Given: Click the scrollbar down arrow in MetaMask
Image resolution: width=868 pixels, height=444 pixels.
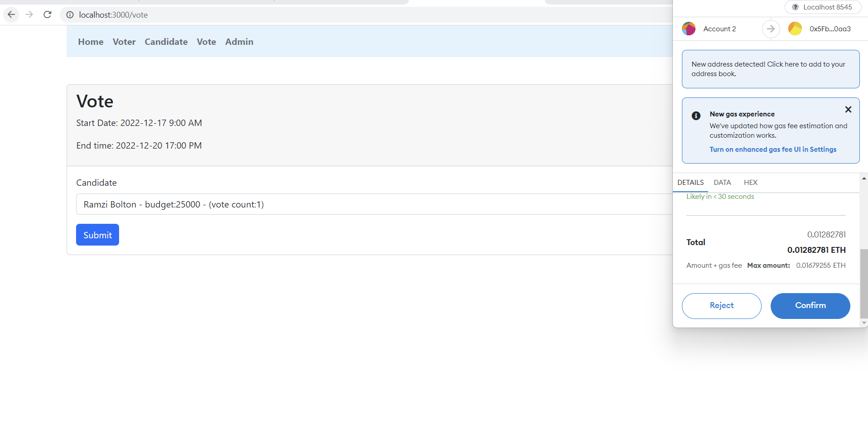Looking at the screenshot, I should (x=864, y=323).
